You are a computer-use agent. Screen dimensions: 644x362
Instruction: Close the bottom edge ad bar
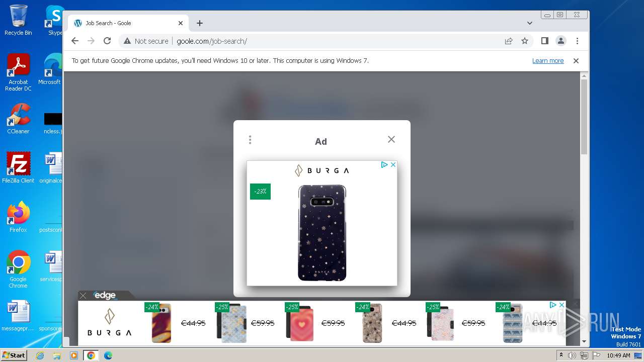(x=83, y=296)
